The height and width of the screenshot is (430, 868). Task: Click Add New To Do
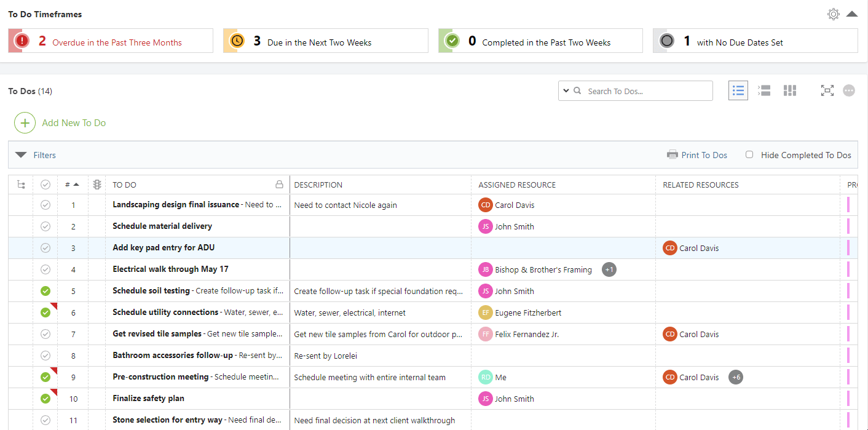[60, 122]
